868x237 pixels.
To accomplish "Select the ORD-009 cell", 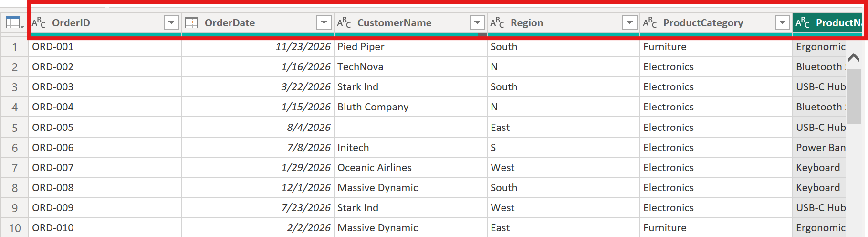I will click(105, 208).
